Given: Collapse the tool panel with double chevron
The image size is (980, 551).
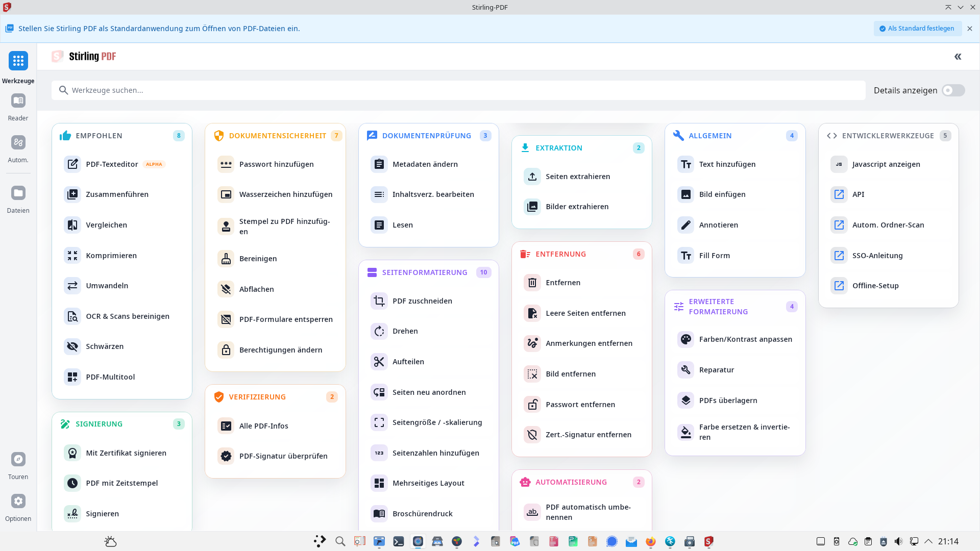Looking at the screenshot, I should pos(958,57).
